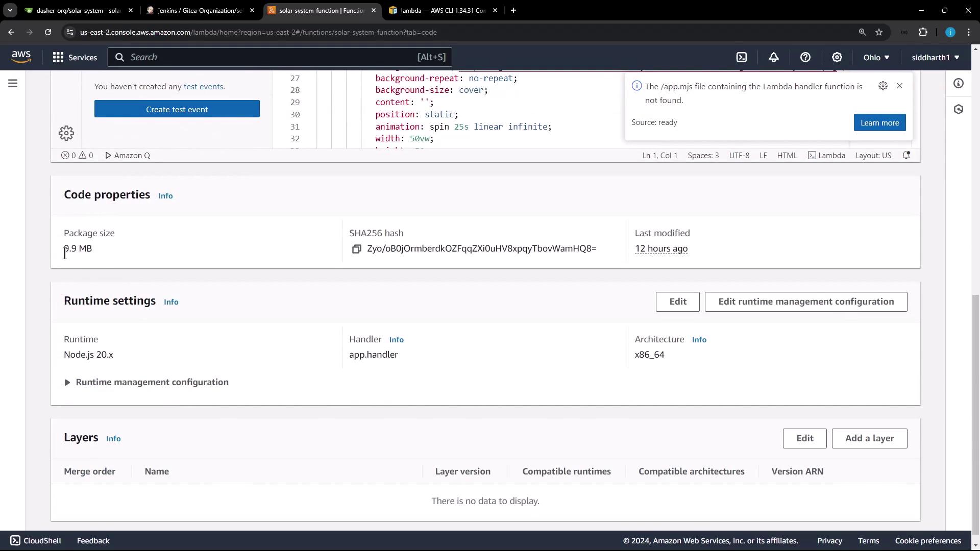Dismiss the app.mjs not found notification
This screenshot has height=551, width=980.
[x=900, y=86]
